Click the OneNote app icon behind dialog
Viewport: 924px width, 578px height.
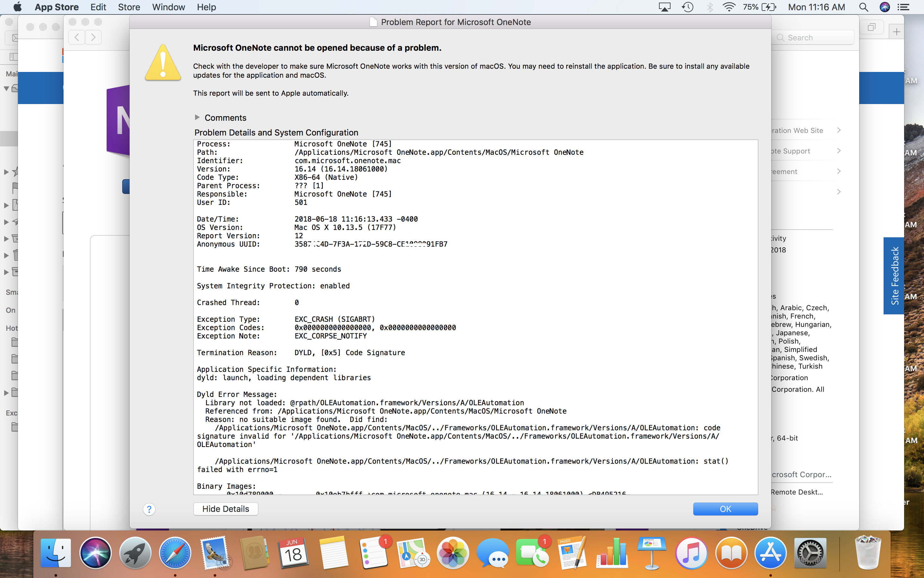pos(118,120)
